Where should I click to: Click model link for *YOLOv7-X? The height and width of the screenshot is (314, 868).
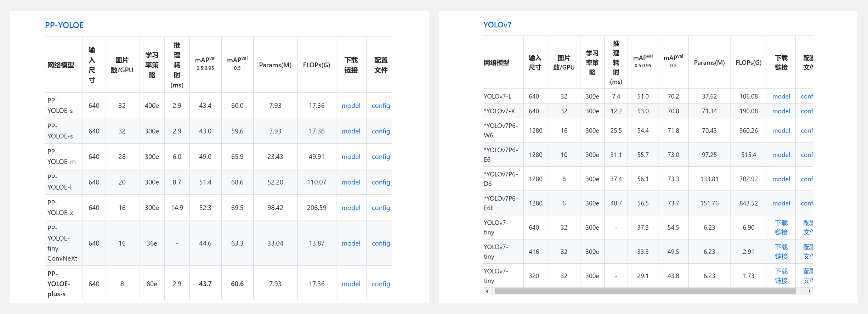[x=781, y=111]
